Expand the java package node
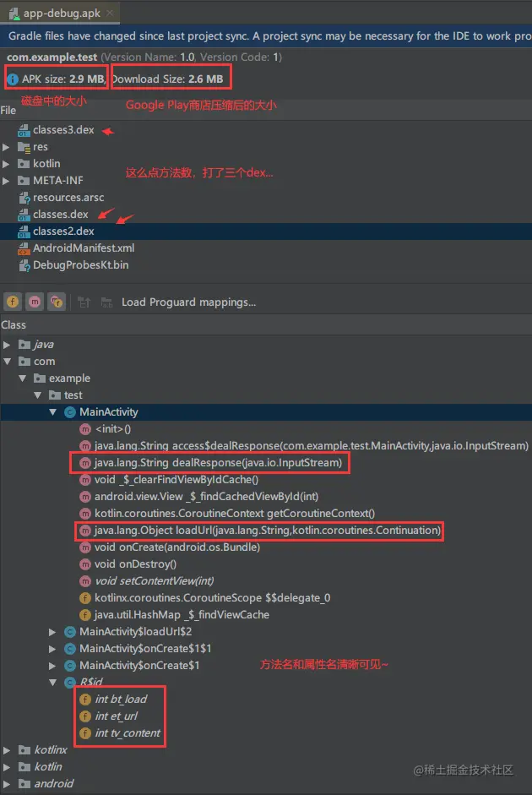The height and width of the screenshot is (795, 532). [x=7, y=345]
